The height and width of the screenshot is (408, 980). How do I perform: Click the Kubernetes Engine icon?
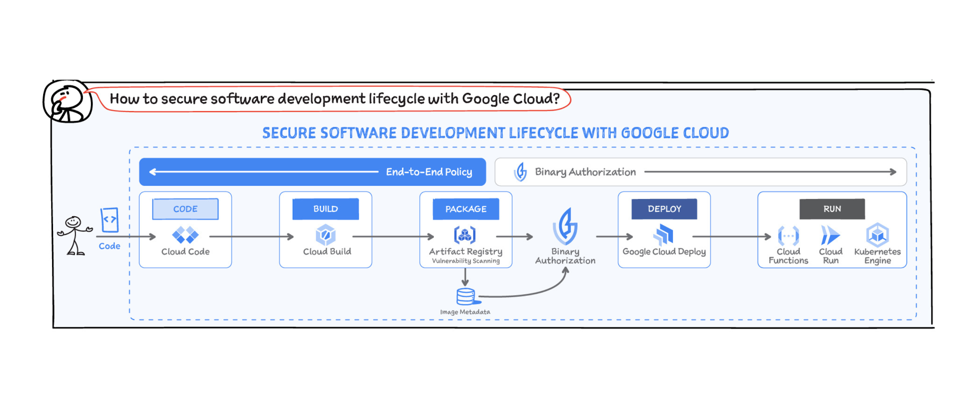(878, 234)
